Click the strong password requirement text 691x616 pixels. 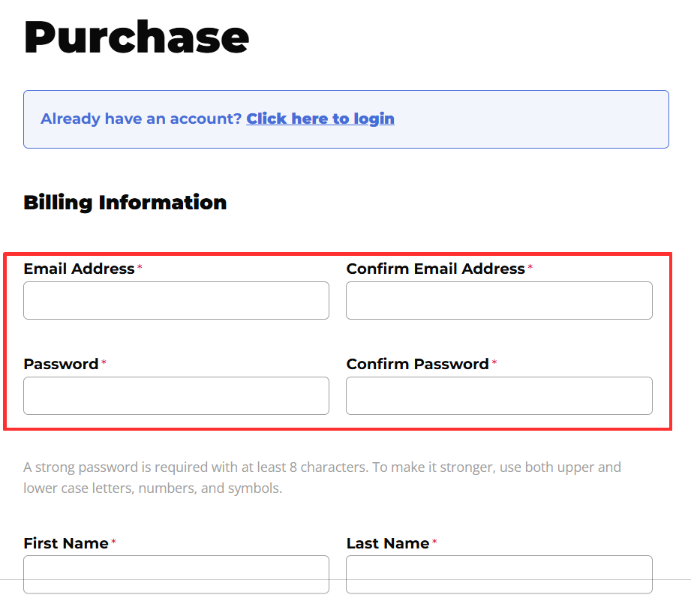point(322,477)
